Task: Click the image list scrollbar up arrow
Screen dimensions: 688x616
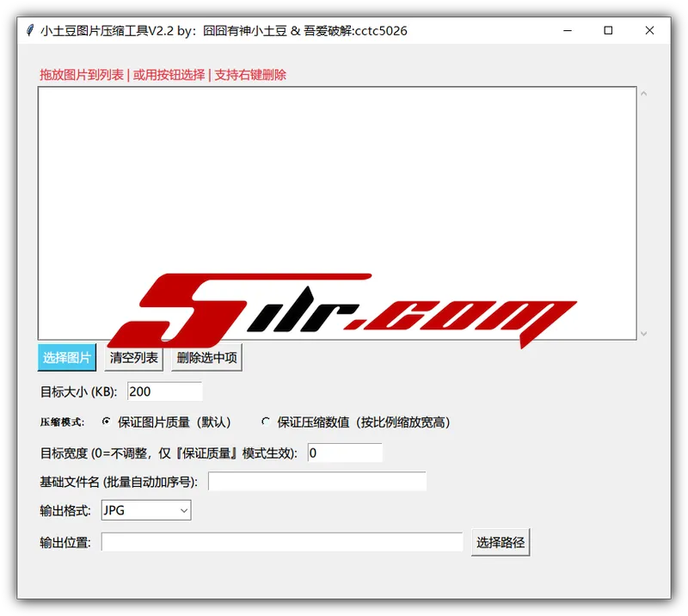Action: click(643, 93)
